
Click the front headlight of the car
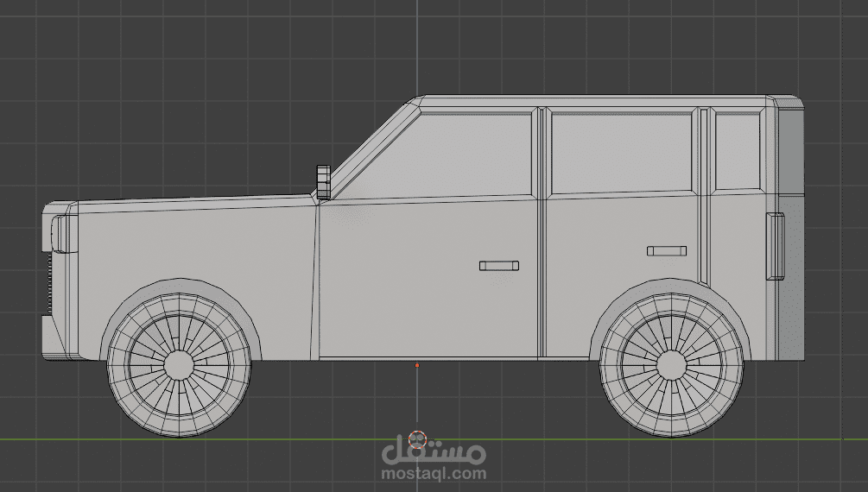tap(59, 232)
